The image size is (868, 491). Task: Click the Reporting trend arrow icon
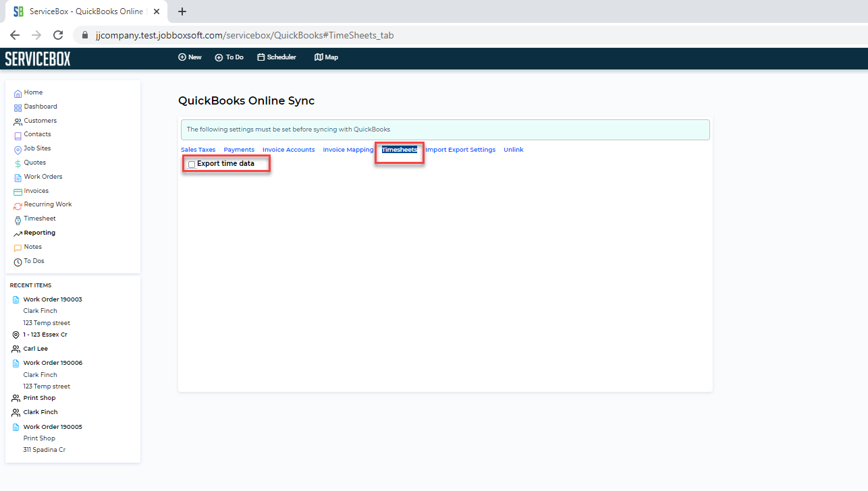(x=18, y=234)
